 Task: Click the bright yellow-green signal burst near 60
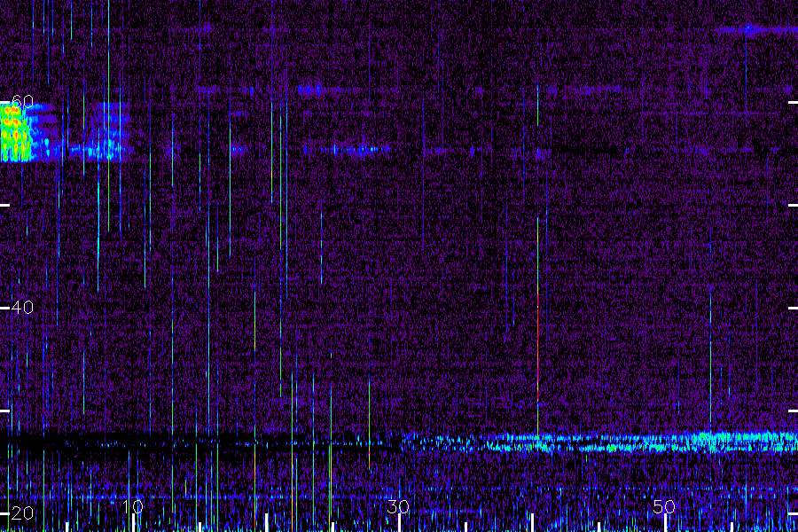coord(15,133)
